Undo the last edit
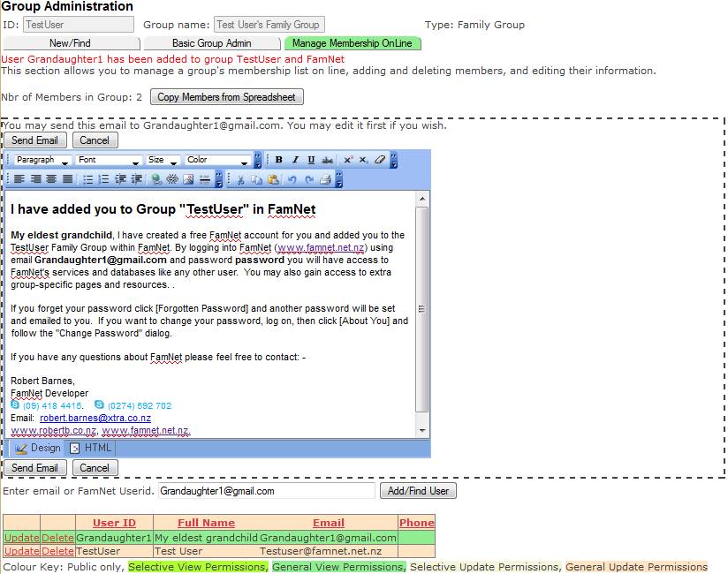Viewport: 728px width, 574px height. [x=292, y=179]
